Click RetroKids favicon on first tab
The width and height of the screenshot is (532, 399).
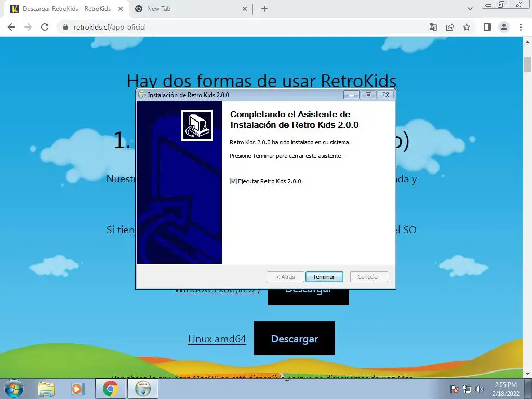(x=14, y=9)
